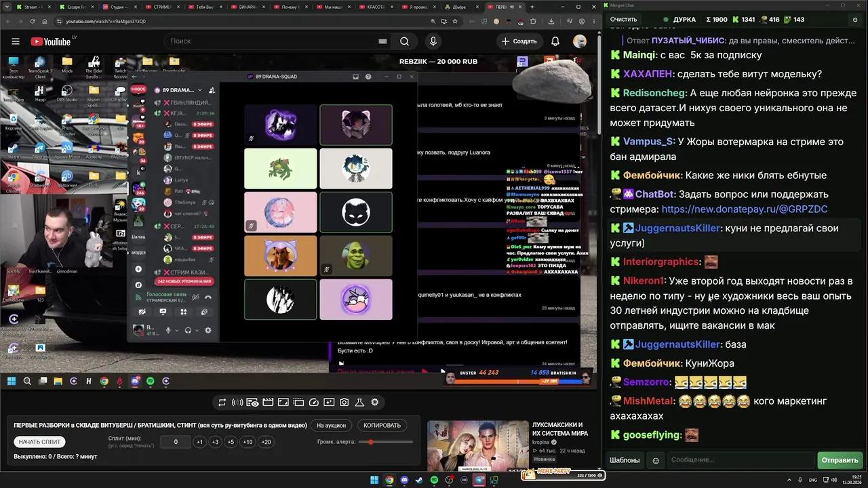Go to the YouTube home logo
The height and width of the screenshot is (488, 868).
(x=50, y=41)
